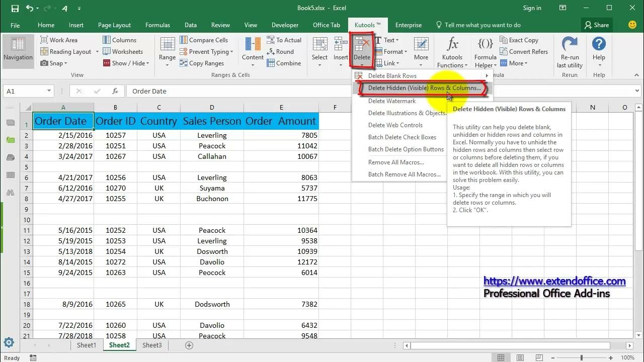Screen dimensions: 644x362
Task: Click Re-run last utility
Action: (x=570, y=52)
